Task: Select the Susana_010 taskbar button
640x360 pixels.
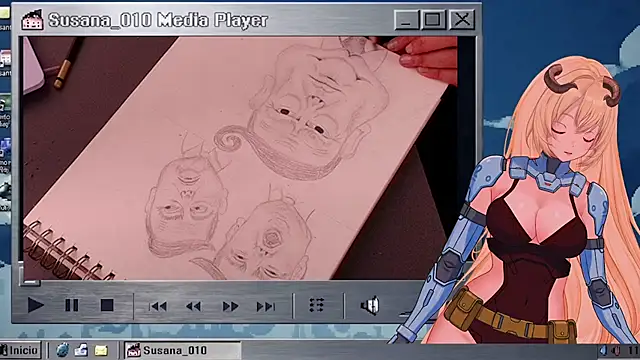Action: (x=182, y=350)
